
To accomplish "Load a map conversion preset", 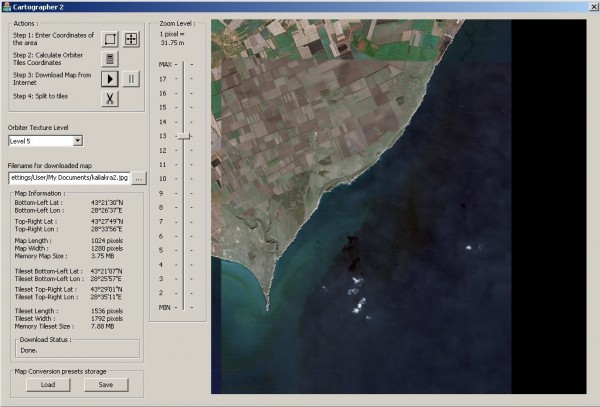I will pyautogui.click(x=48, y=384).
